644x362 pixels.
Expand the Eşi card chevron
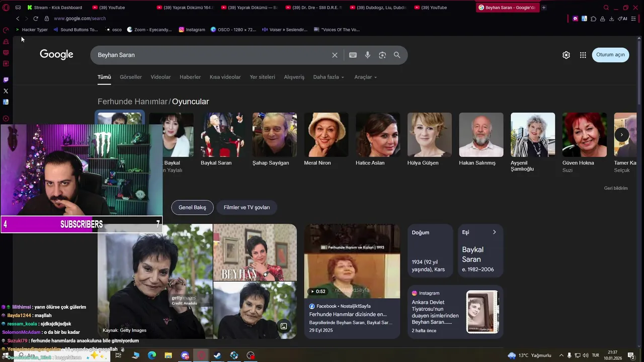click(494, 232)
